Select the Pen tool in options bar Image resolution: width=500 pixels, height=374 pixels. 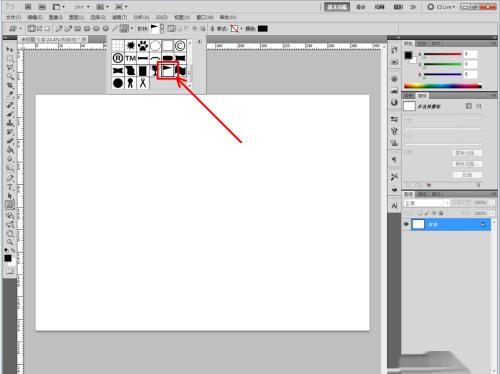59,29
